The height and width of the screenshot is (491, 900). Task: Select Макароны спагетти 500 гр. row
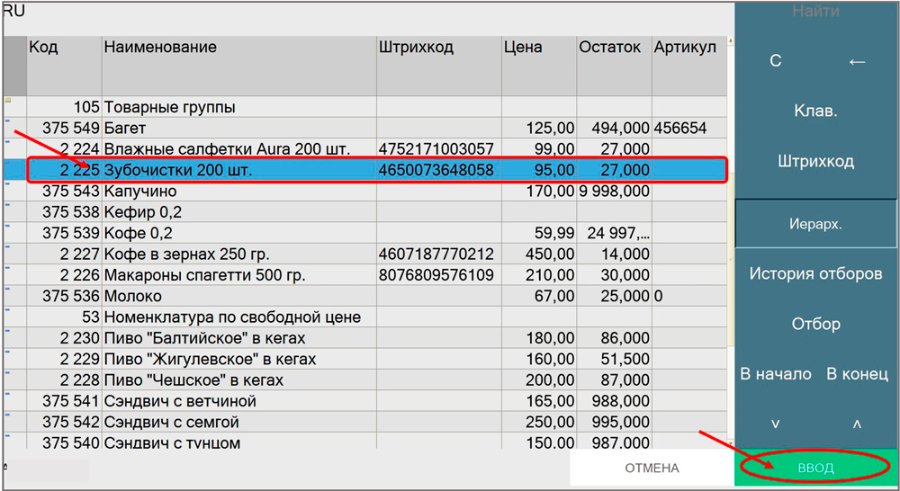(x=365, y=275)
